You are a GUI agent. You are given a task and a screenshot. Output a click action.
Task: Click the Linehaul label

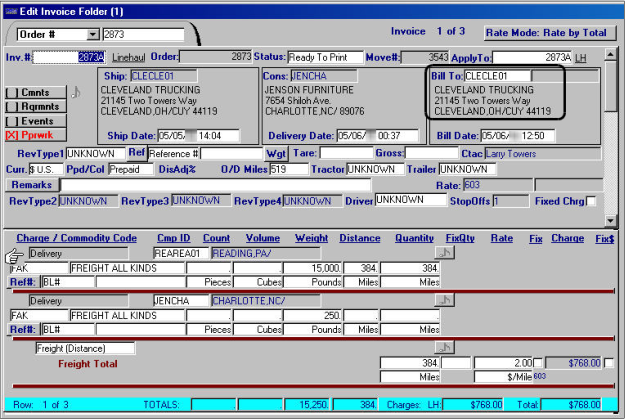[x=129, y=57]
